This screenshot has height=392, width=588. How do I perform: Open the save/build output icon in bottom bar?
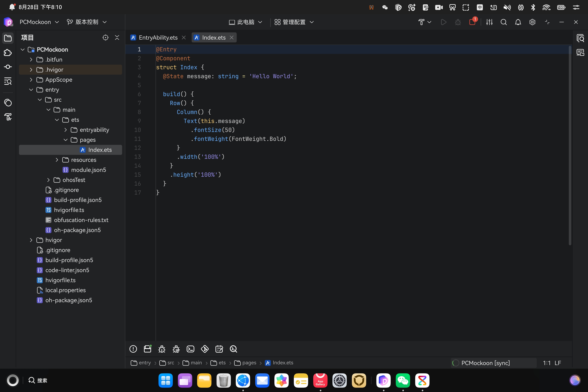point(148,349)
